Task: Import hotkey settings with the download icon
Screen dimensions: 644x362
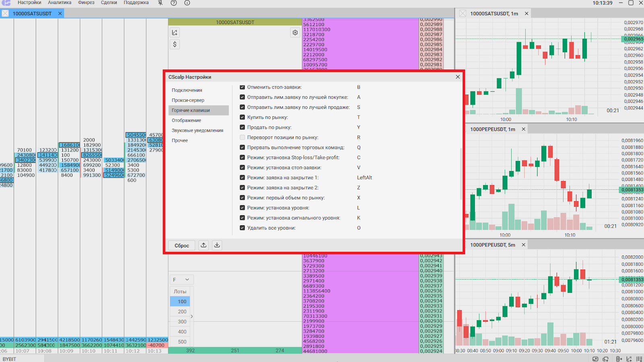Action: click(x=217, y=245)
